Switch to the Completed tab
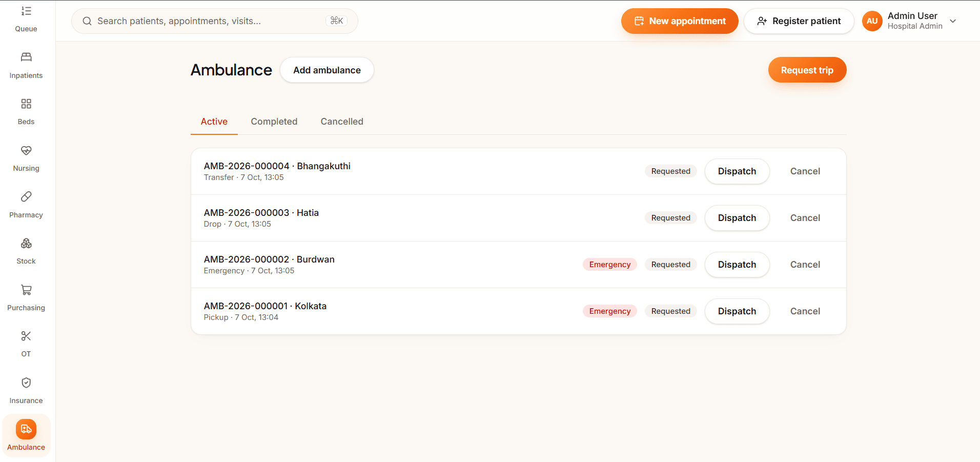980x462 pixels. tap(274, 122)
